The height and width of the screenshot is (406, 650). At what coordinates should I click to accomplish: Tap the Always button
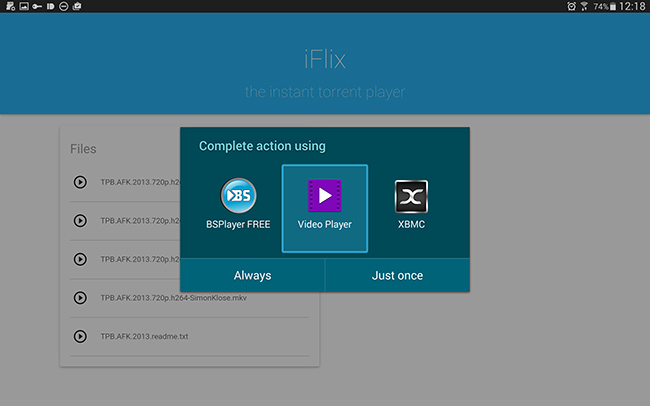tap(252, 275)
